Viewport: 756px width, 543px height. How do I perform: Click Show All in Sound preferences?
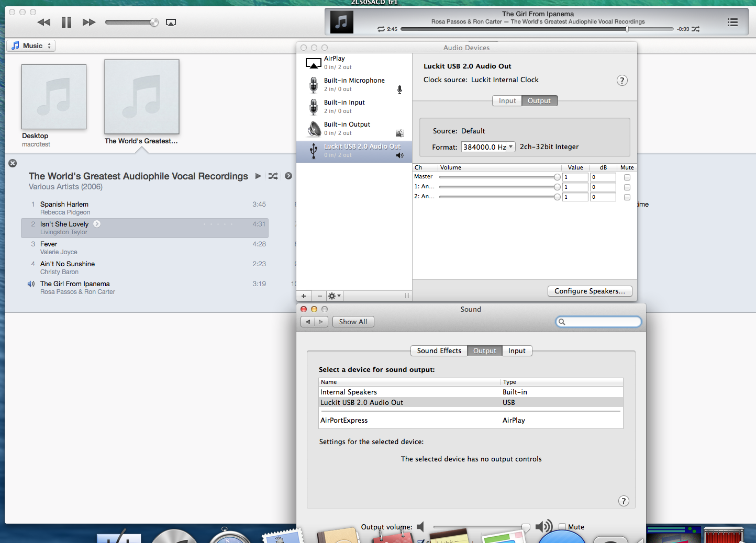point(353,322)
